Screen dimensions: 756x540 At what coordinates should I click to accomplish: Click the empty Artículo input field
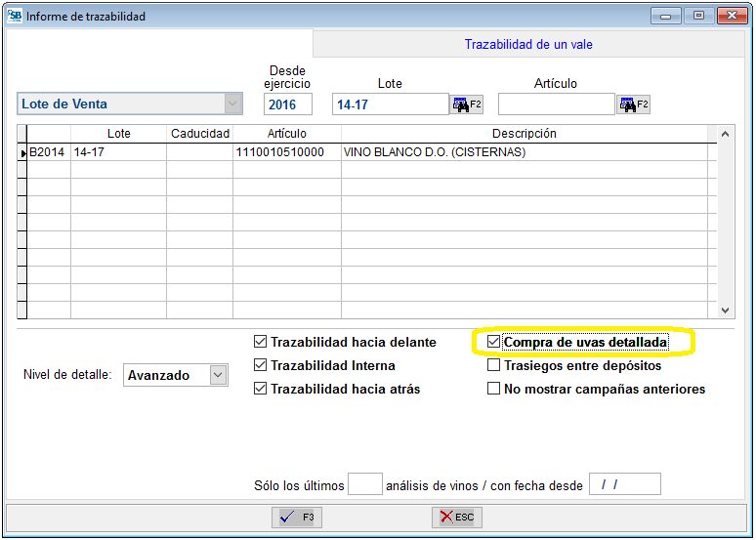click(x=556, y=104)
